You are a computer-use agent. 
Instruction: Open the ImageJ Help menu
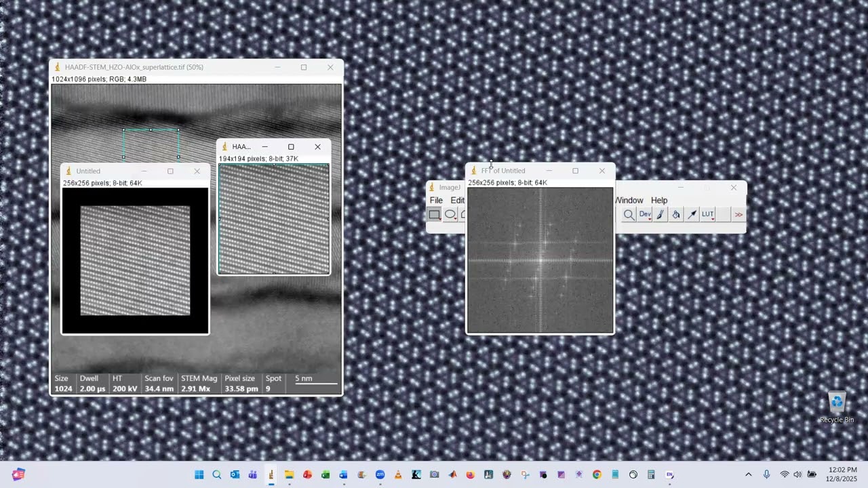659,200
